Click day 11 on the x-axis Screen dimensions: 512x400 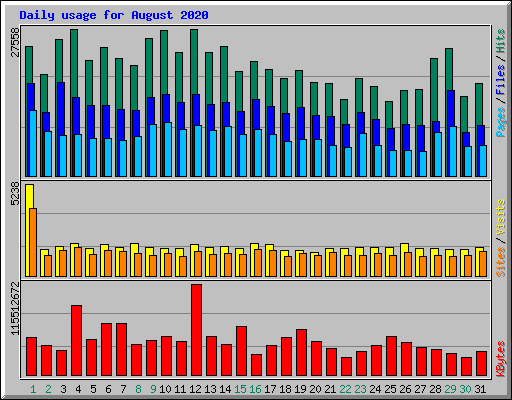[180, 389]
